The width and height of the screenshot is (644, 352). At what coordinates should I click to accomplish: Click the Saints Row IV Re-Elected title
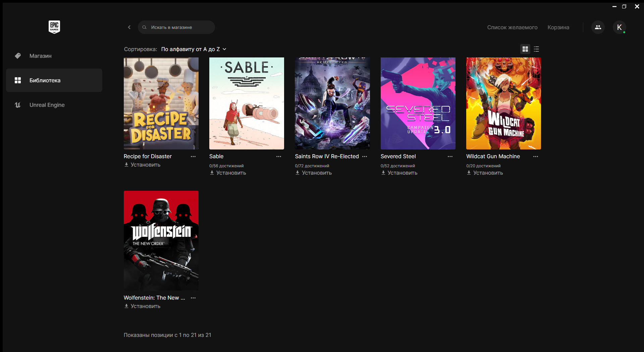[327, 156]
